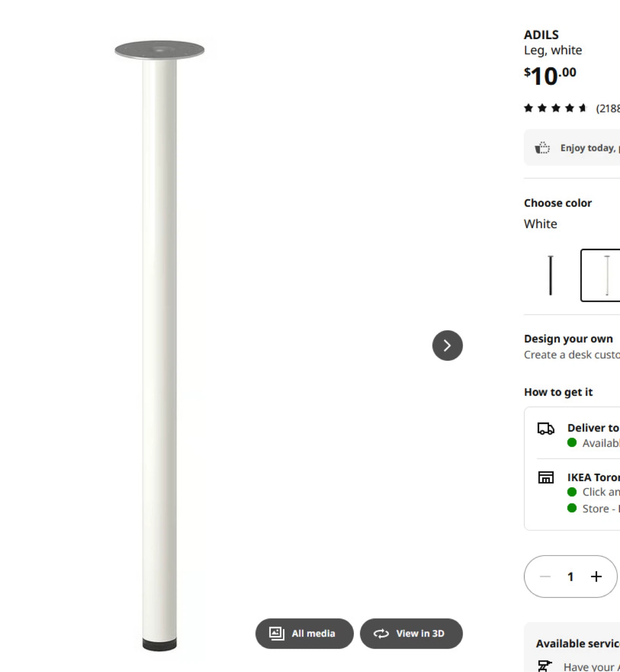Click the All media button

(x=304, y=633)
